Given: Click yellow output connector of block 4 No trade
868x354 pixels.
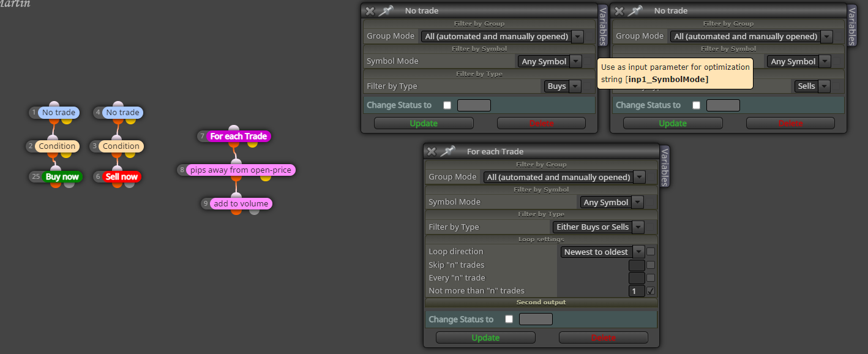Looking at the screenshot, I should point(131,120).
